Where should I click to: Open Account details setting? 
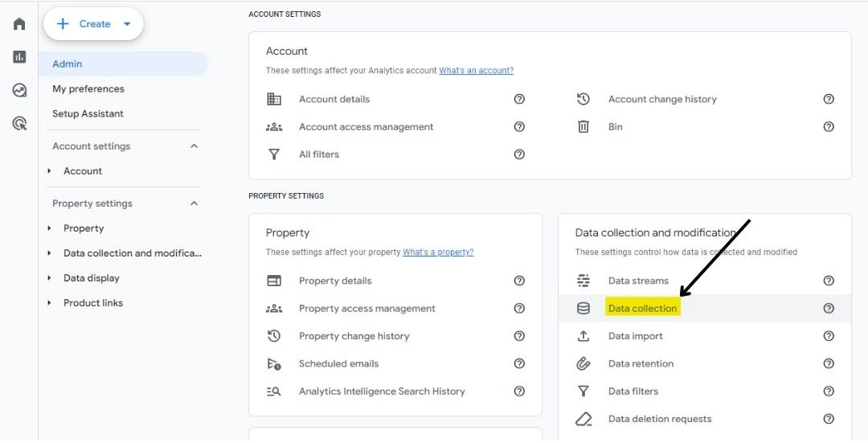334,99
